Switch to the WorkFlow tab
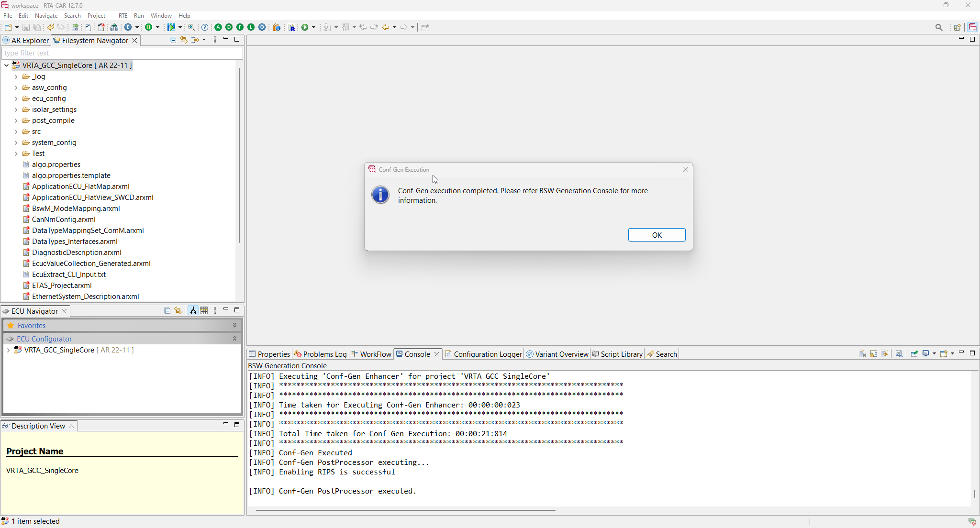 tap(371, 354)
